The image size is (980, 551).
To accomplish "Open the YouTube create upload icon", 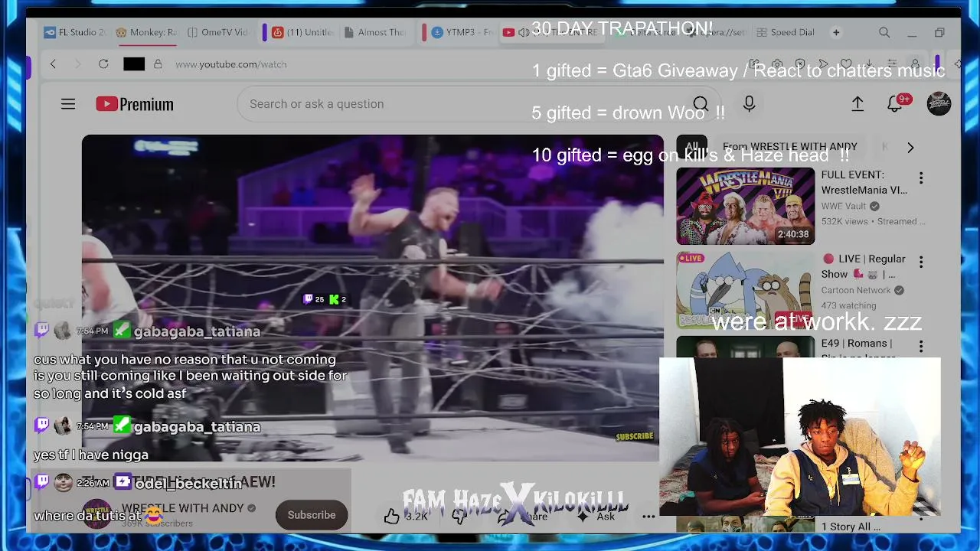I will [857, 104].
